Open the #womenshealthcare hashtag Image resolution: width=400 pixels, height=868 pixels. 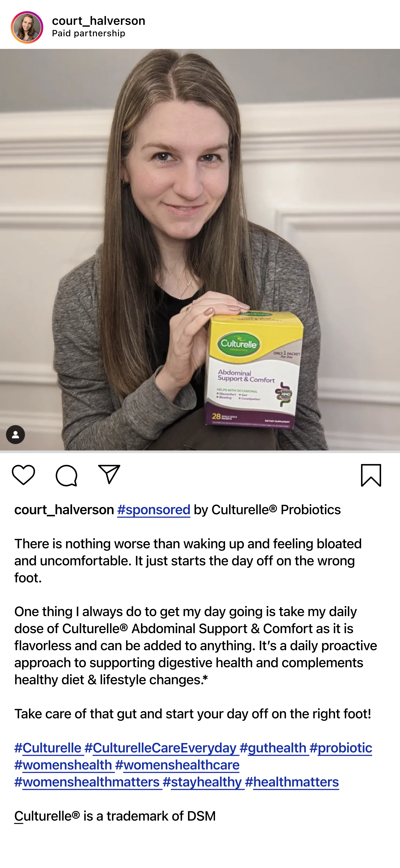(177, 765)
